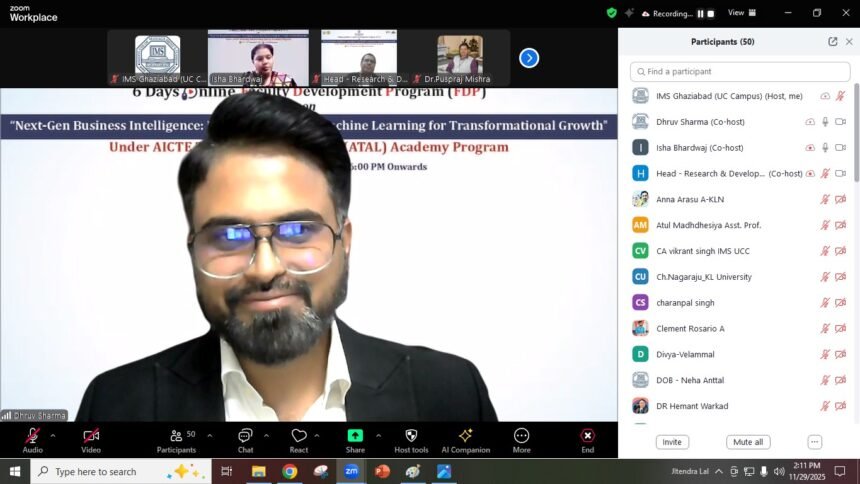Click the participants list scrollbar
Screen dimensions: 860x484
tap(855, 150)
